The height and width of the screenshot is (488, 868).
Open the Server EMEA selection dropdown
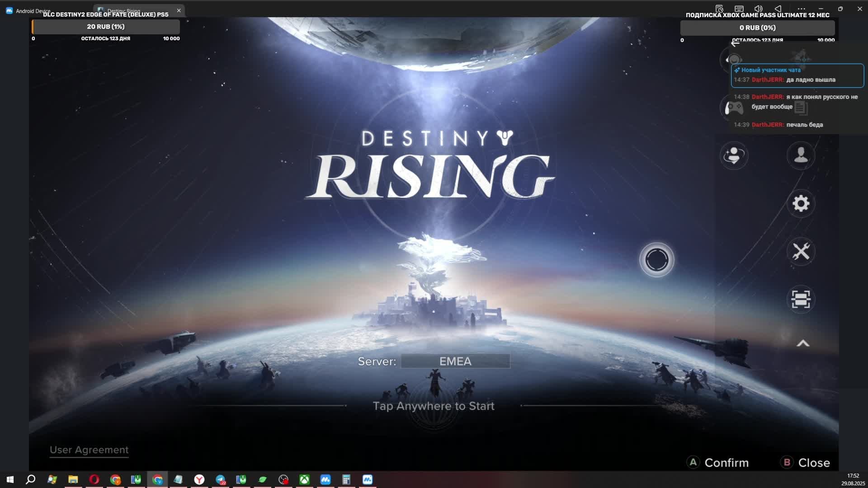(x=455, y=361)
